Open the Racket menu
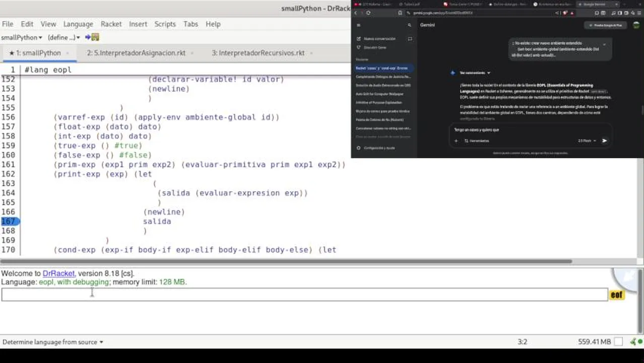Image resolution: width=644 pixels, height=363 pixels. click(111, 24)
